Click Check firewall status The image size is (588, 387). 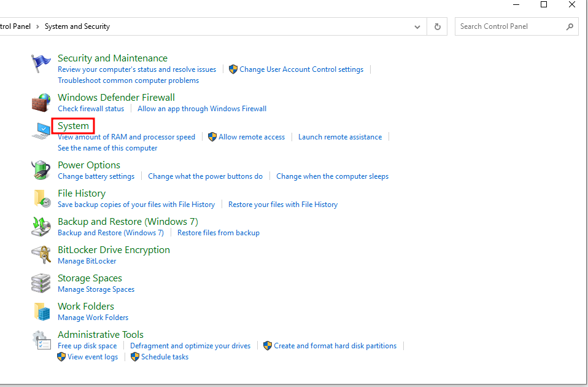[x=91, y=109]
